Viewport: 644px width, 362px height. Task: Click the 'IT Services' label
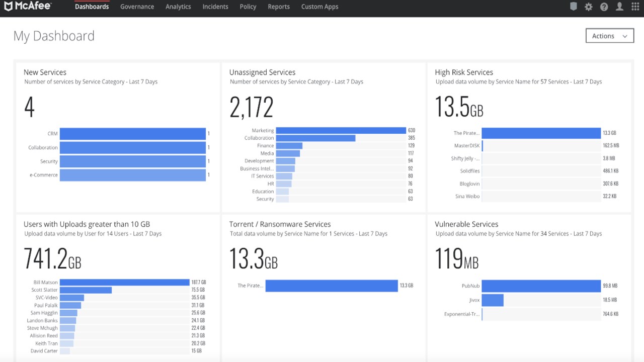coord(263,176)
